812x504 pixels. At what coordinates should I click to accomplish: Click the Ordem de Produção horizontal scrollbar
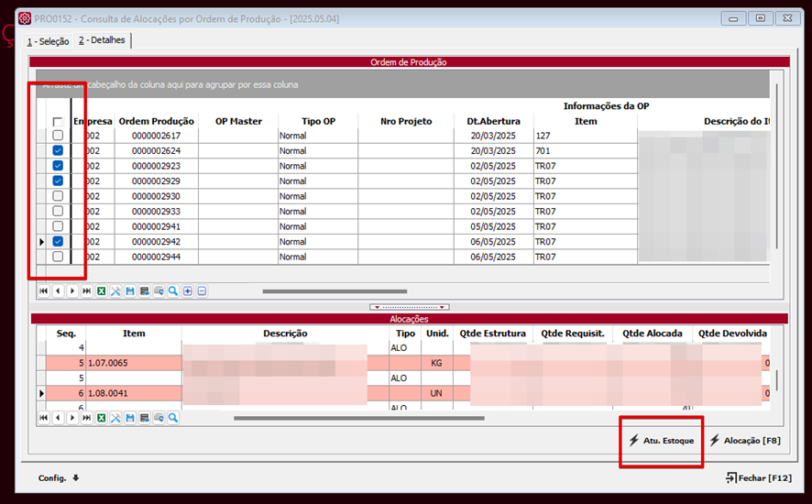click(x=335, y=291)
